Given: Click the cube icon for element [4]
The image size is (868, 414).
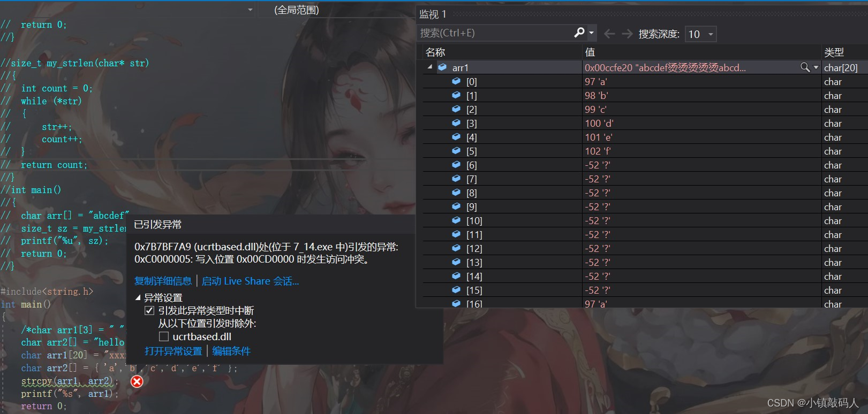Looking at the screenshot, I should pos(456,136).
